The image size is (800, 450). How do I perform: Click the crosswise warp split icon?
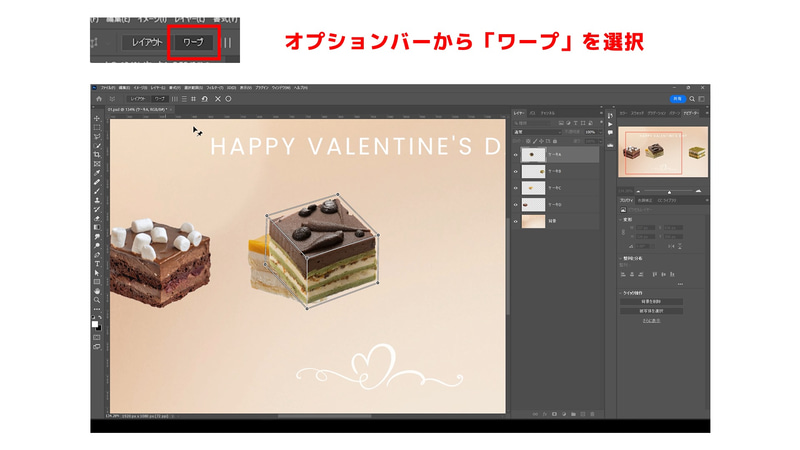tap(193, 99)
